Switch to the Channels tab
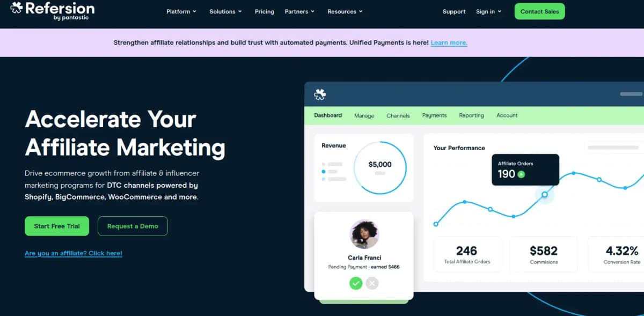This screenshot has width=644, height=316. (398, 115)
